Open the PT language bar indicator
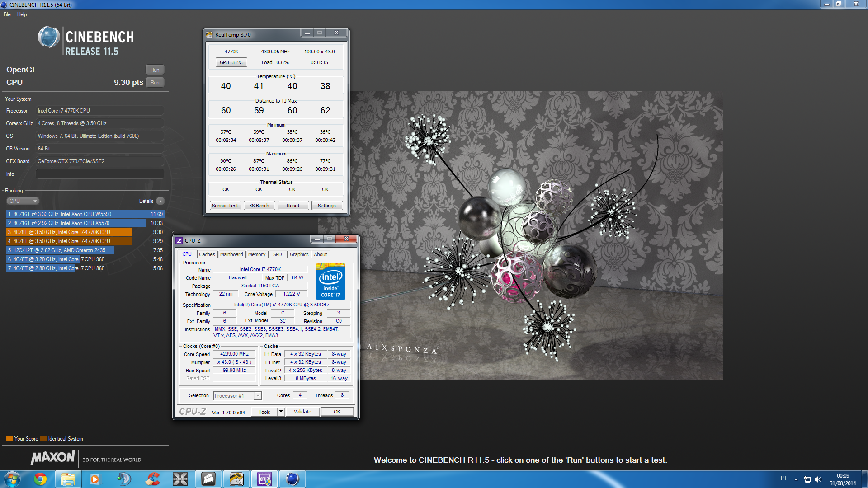 click(x=784, y=478)
